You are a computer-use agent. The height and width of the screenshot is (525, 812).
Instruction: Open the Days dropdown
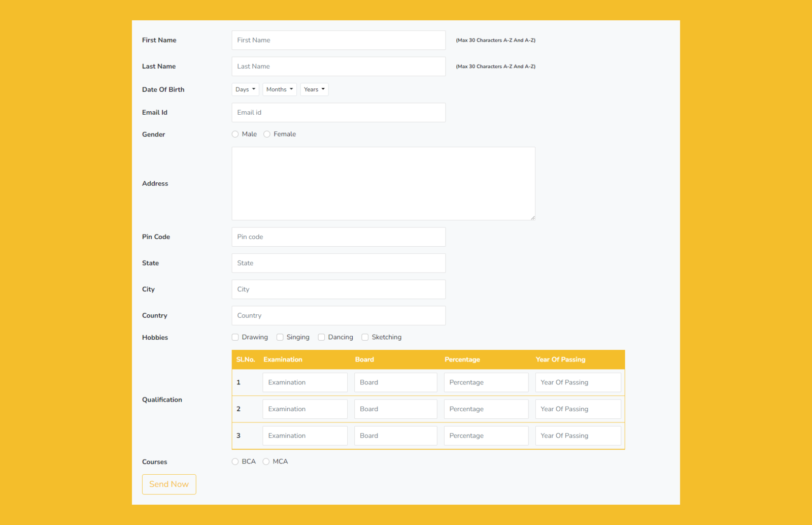246,89
